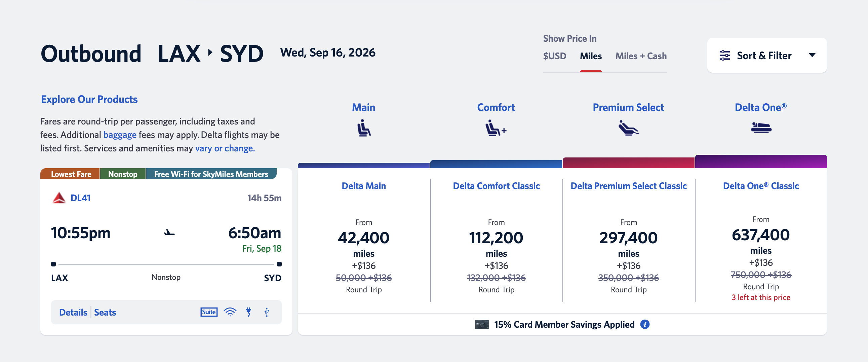The height and width of the screenshot is (362, 868).
Task: Click the 10:55pm departure time
Action: (x=81, y=233)
